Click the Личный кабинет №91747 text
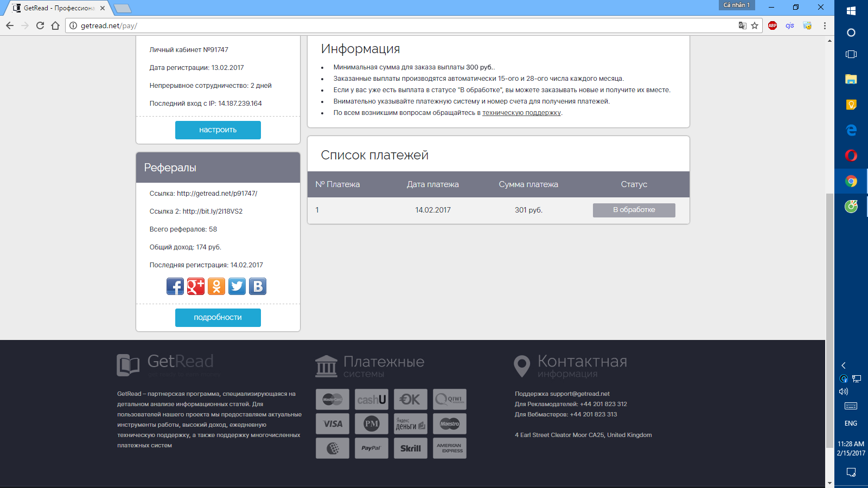This screenshot has width=868, height=488. [189, 50]
